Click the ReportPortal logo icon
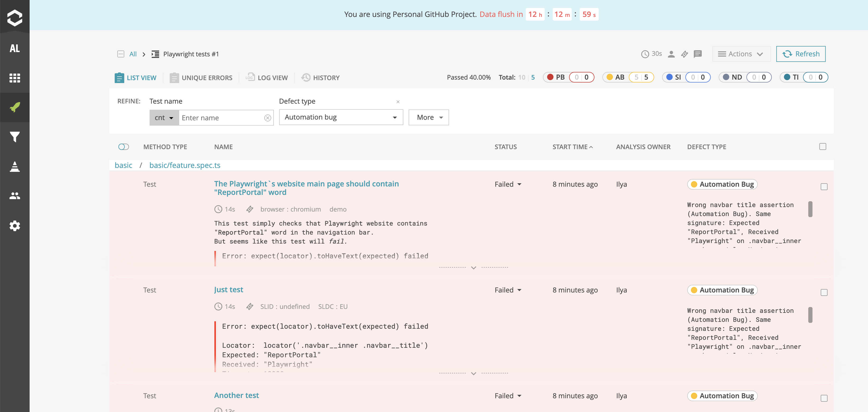Image resolution: width=868 pixels, height=412 pixels. pyautogui.click(x=15, y=17)
